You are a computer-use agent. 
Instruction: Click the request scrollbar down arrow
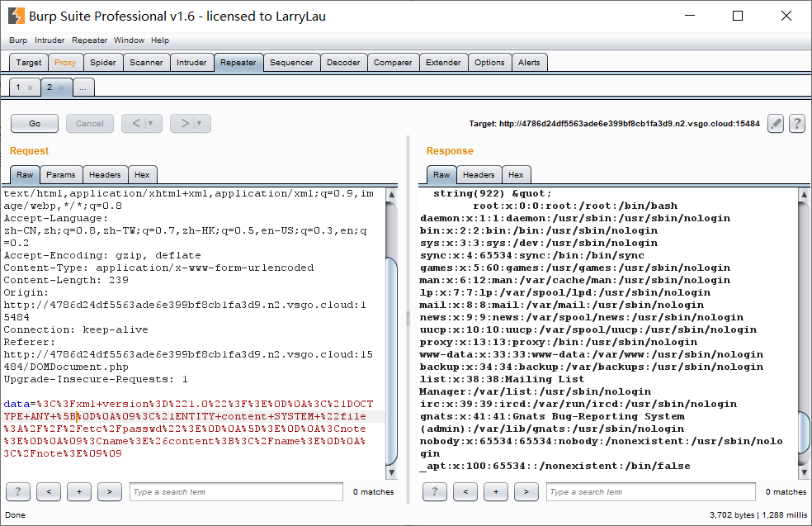tap(391, 472)
